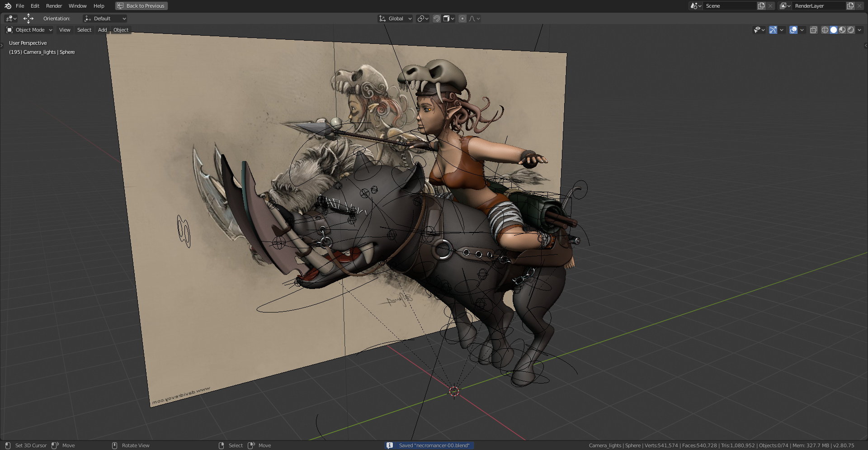Open the Add menu in viewport header
The image size is (868, 450).
[x=103, y=30]
